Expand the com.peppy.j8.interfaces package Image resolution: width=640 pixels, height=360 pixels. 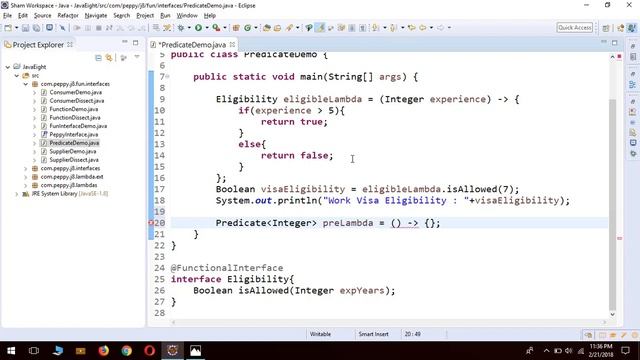click(x=26, y=168)
